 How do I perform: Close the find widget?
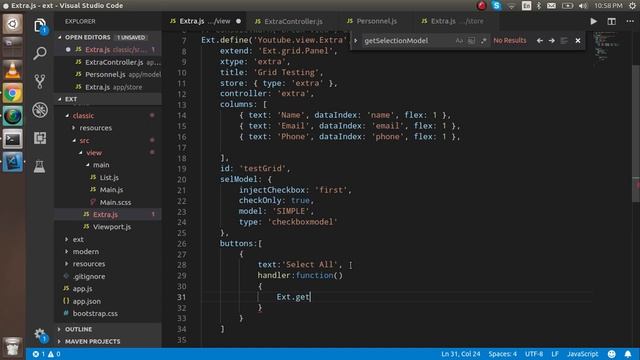(578, 40)
